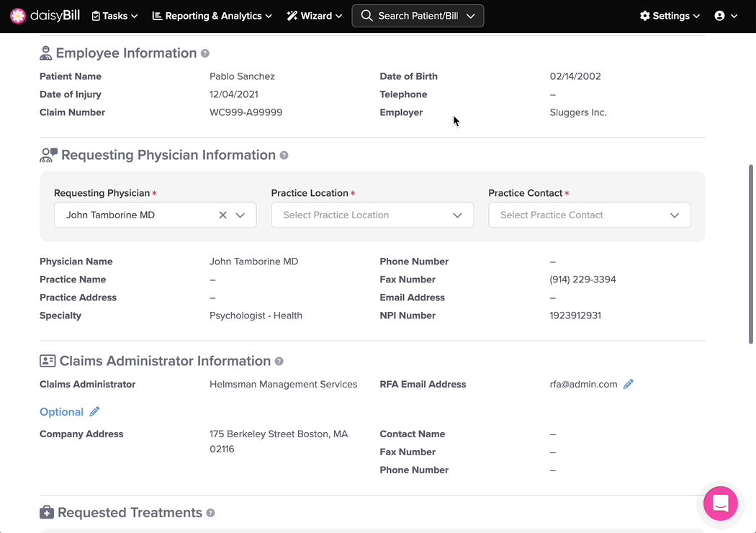Click the rfa@admin.com email text
Viewport: 756px width, 533px height.
coord(583,385)
